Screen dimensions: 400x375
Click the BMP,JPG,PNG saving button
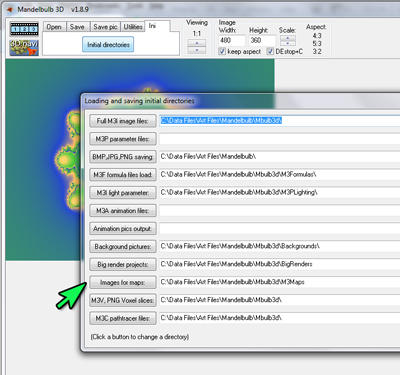click(x=123, y=157)
